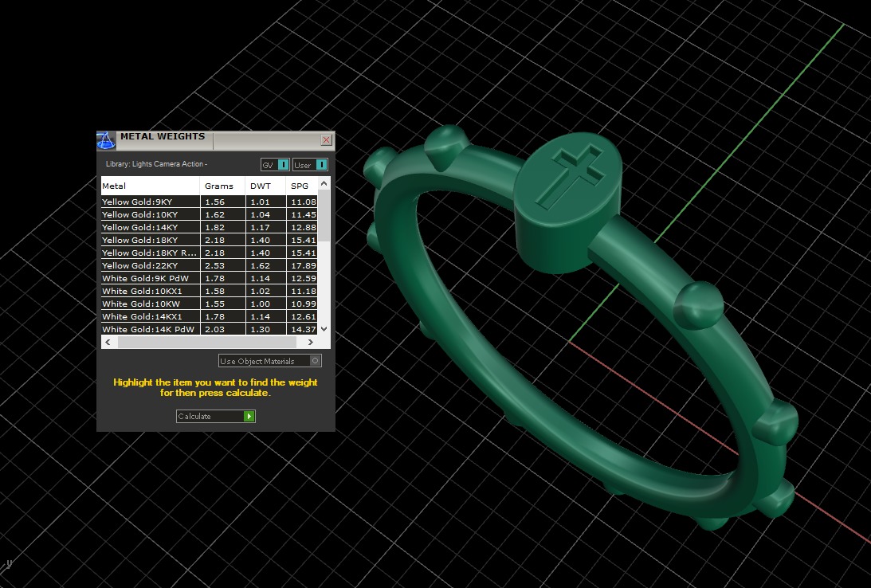Select the White Gold:10KW row
The image size is (871, 588).
tap(209, 304)
